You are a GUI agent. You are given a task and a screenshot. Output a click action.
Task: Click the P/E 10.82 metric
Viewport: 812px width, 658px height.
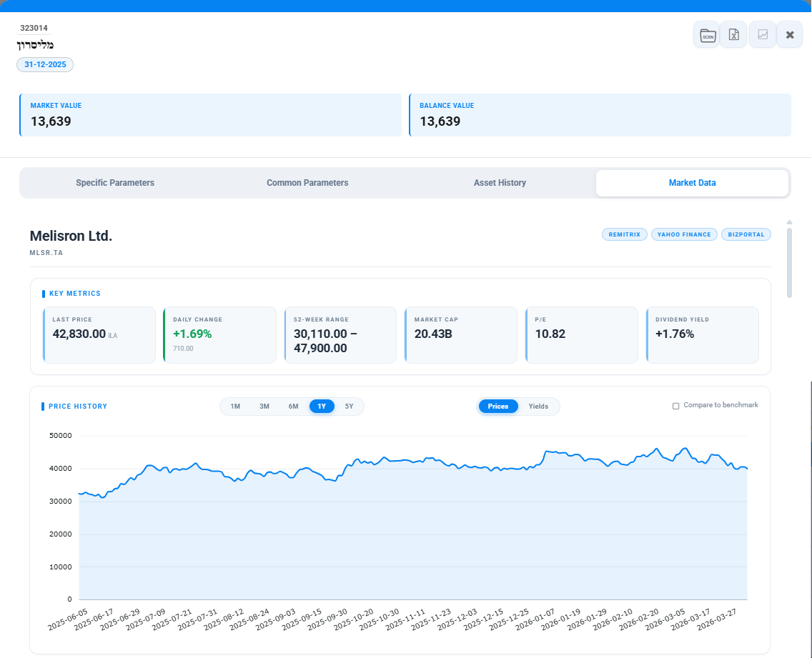582,335
